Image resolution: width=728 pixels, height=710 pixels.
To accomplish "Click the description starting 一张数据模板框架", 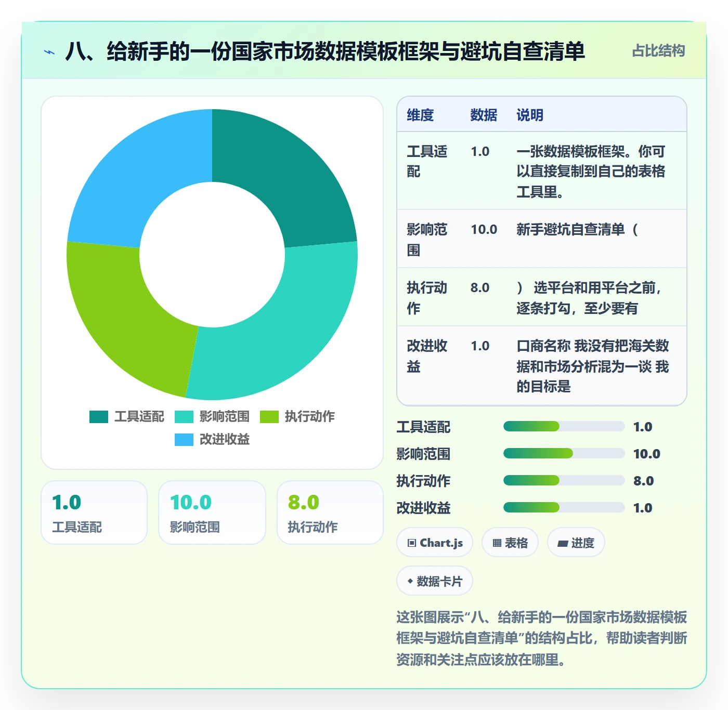I will coord(591,172).
